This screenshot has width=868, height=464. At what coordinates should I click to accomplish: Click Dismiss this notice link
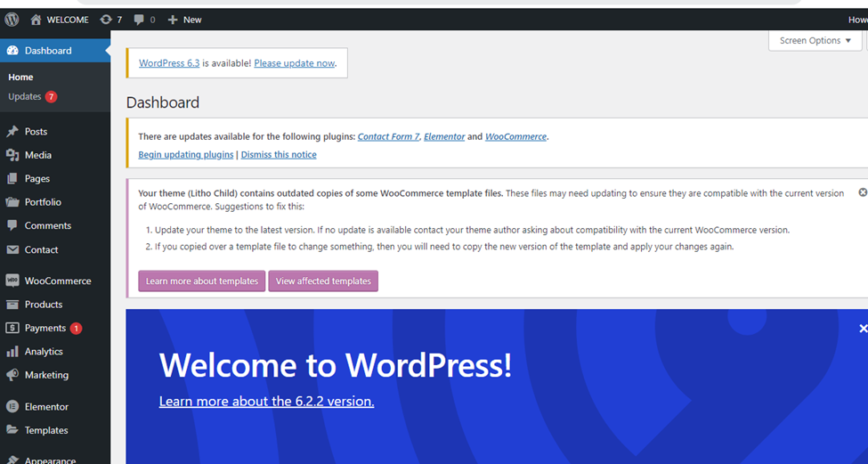tap(279, 154)
